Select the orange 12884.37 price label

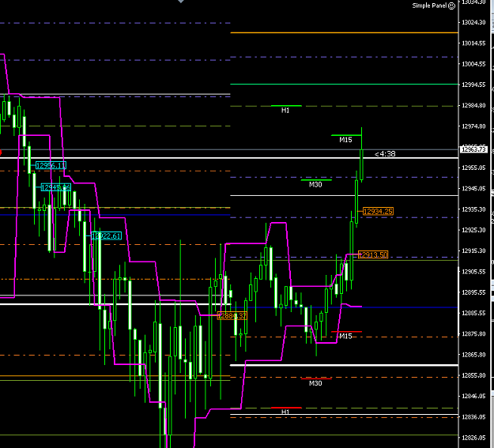[232, 316]
